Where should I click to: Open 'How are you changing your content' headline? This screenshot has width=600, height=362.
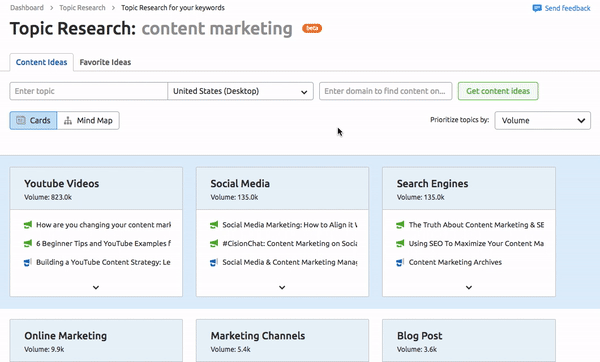point(104,225)
